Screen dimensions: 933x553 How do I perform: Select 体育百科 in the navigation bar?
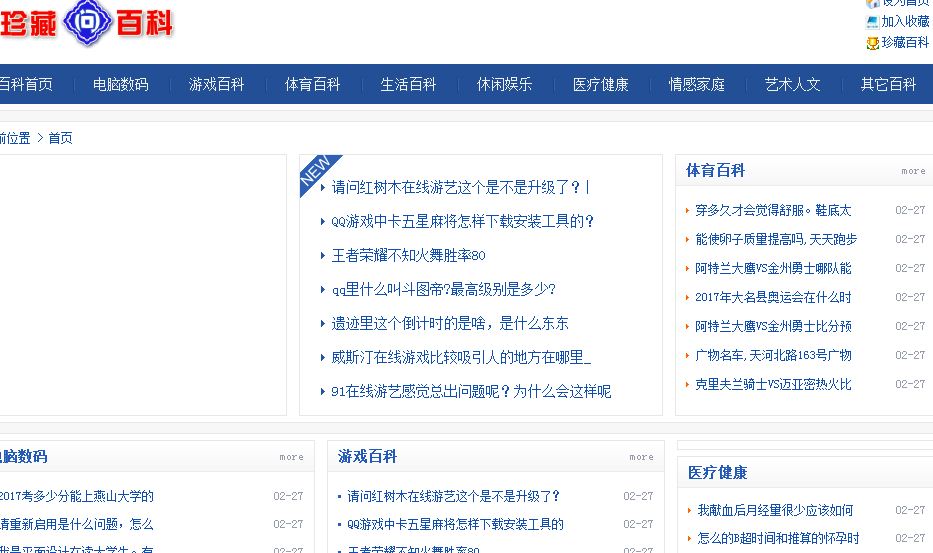[312, 85]
